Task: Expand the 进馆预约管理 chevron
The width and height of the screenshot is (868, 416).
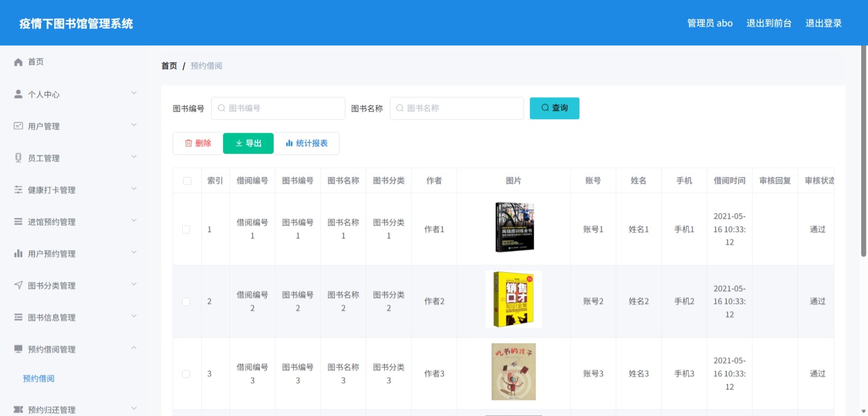Action: 134,220
